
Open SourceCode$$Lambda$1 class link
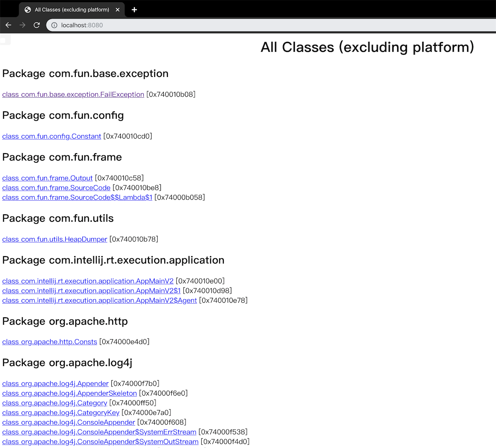77,198
